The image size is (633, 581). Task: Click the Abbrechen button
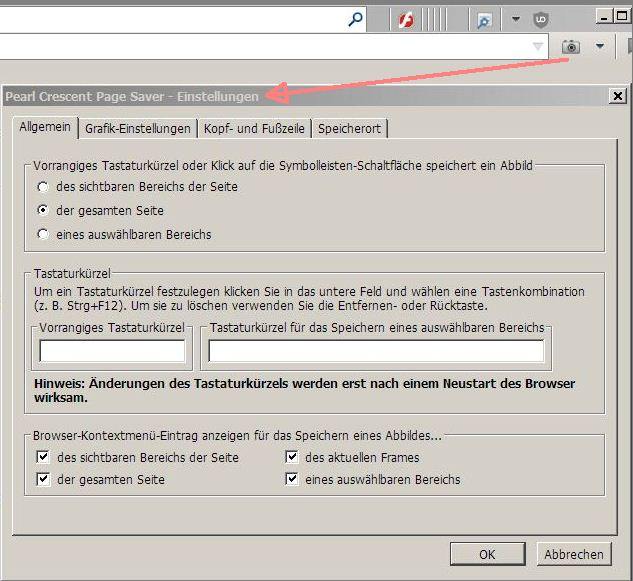pyautogui.click(x=574, y=554)
